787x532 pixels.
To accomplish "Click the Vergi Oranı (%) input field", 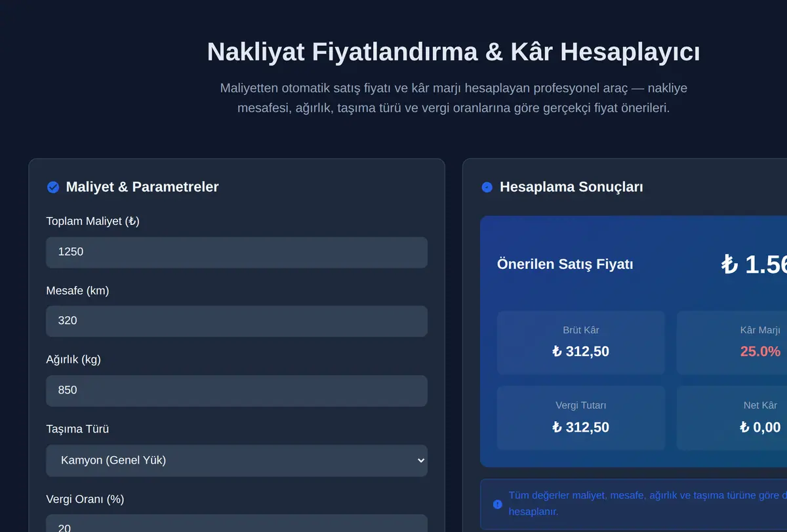I will pos(237,523).
